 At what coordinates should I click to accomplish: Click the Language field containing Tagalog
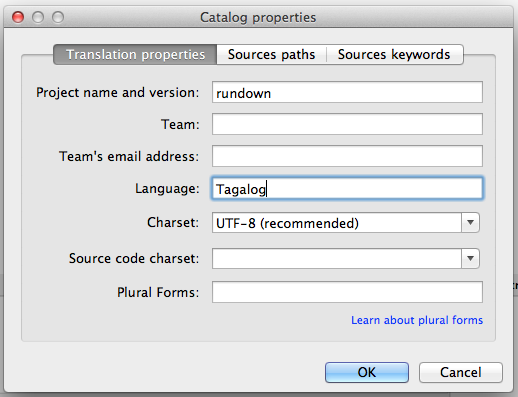click(x=347, y=189)
